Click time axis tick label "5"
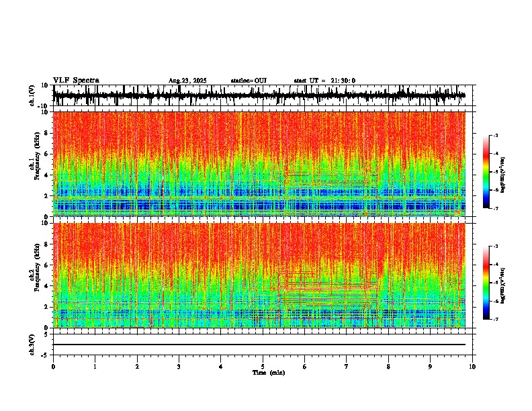This screenshot has height=411, width=532. pos(263,367)
